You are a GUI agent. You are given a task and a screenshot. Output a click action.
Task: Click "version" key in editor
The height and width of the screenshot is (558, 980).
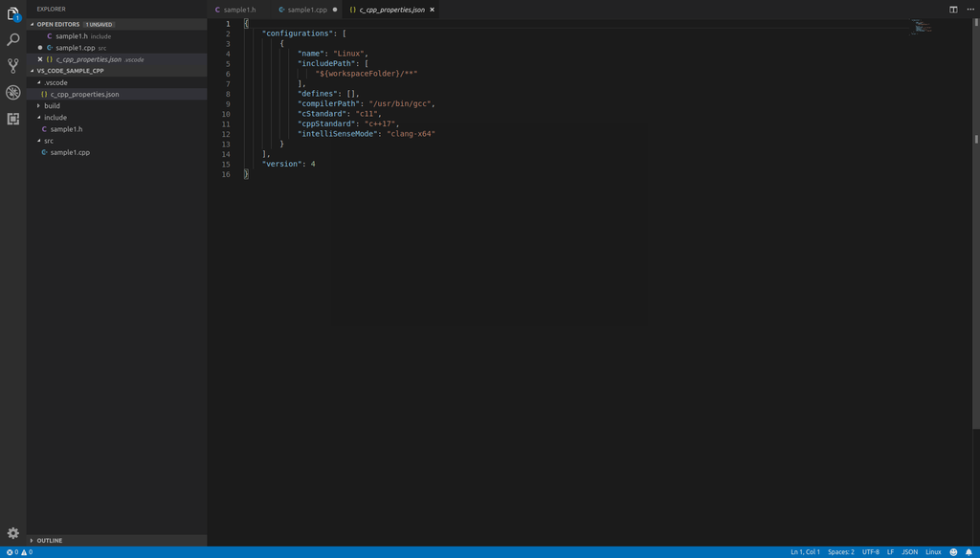point(282,164)
